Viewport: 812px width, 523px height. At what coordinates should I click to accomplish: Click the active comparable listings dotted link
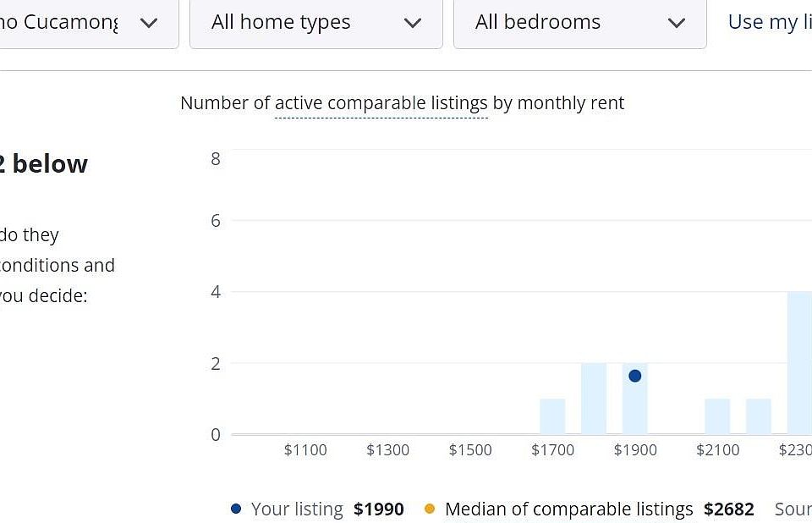381,103
